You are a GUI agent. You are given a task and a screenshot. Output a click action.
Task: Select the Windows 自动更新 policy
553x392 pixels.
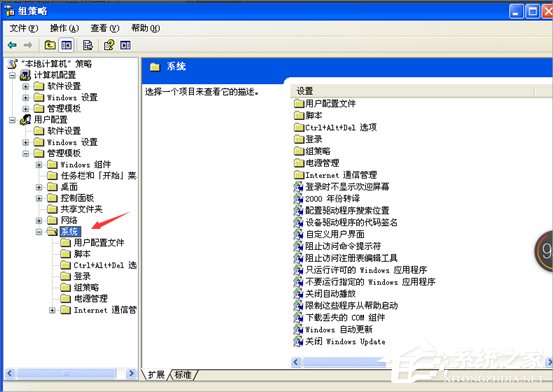(333, 330)
